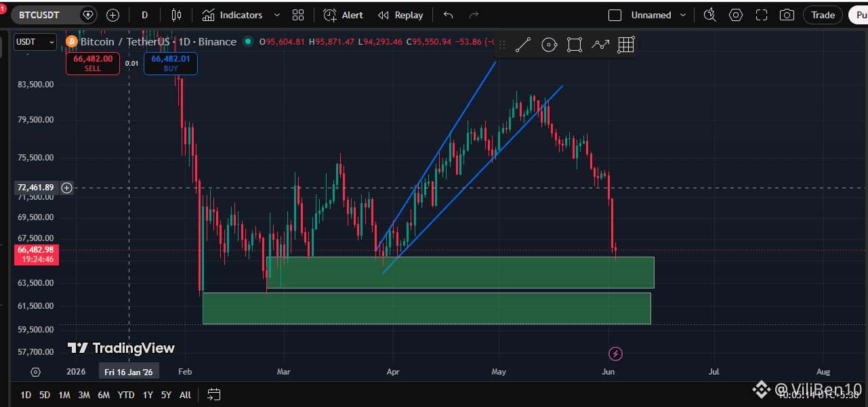Click the 66,482.98 current price label

[36, 254]
